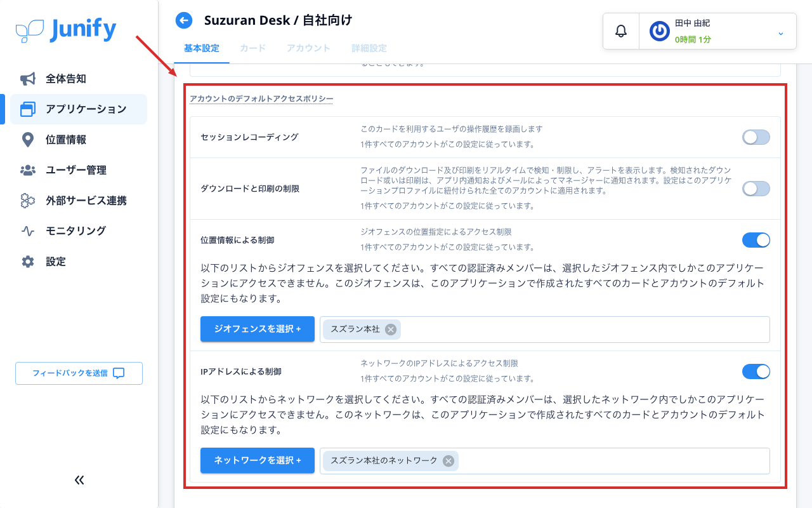
Task: Switch to 基本設定 tab
Action: click(202, 48)
